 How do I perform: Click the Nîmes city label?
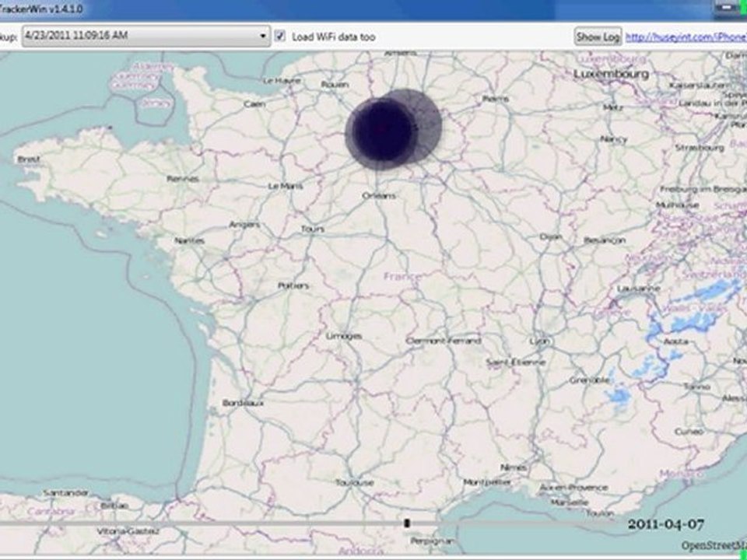514,467
